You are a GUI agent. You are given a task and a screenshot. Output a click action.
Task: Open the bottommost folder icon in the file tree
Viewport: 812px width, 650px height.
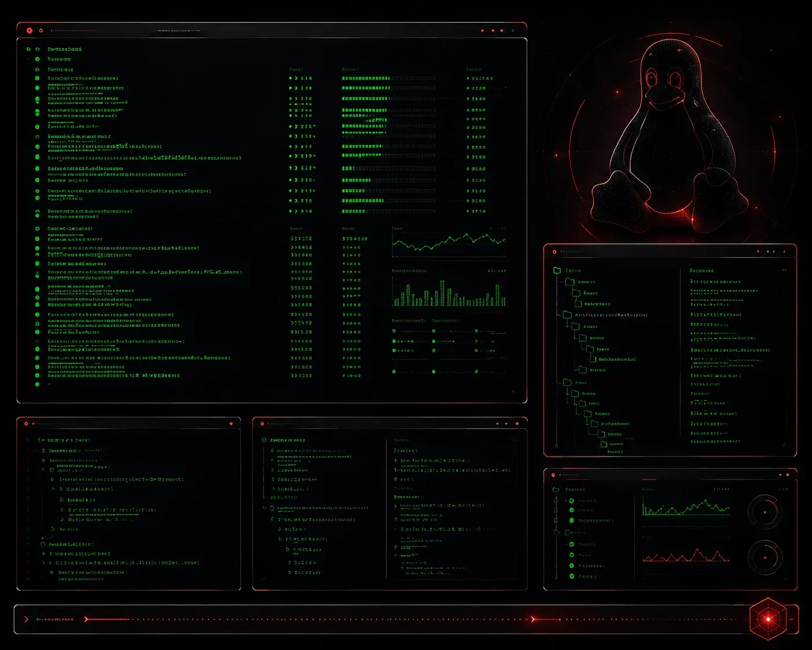point(603,444)
